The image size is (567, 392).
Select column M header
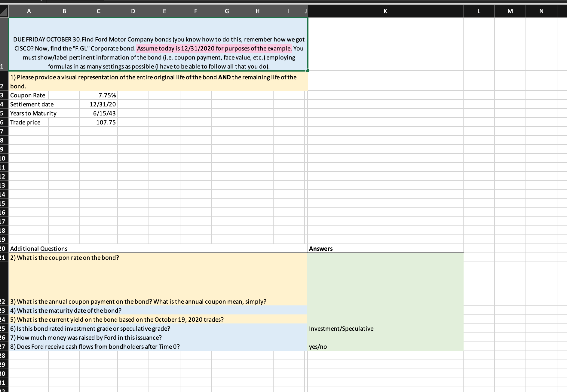point(510,11)
